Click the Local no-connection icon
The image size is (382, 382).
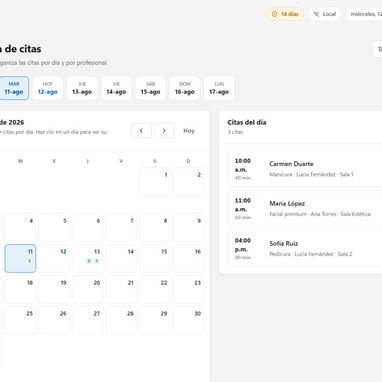316,14
